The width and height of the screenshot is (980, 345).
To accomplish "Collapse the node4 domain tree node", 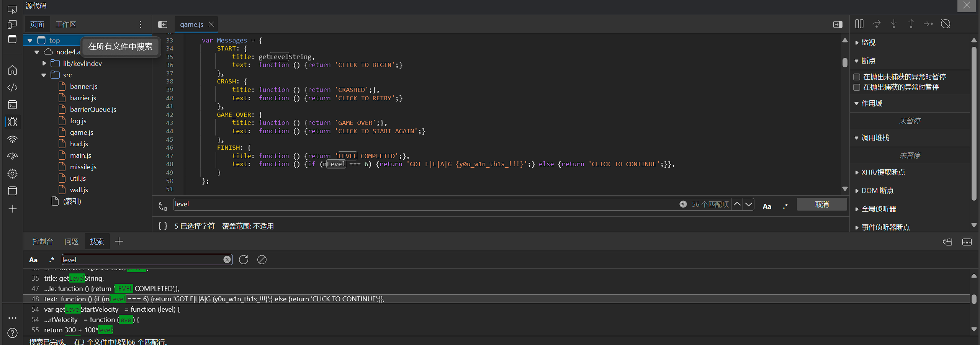I will tap(37, 52).
